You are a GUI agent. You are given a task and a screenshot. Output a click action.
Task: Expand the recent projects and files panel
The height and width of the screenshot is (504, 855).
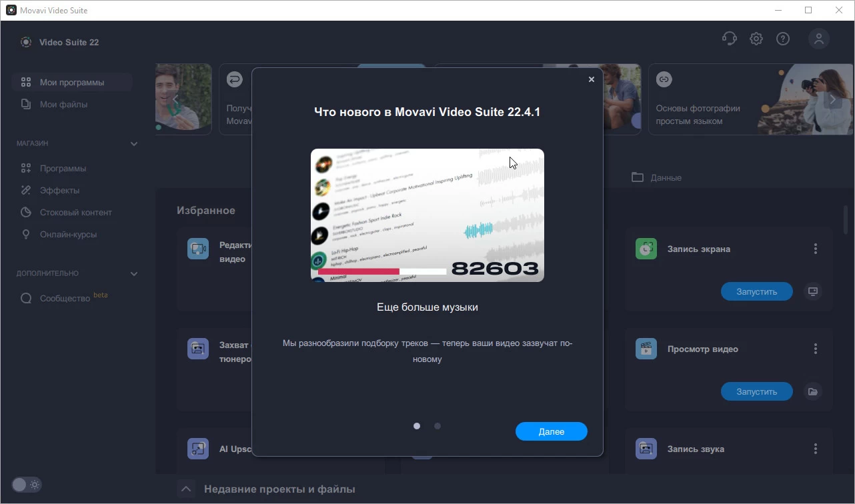click(186, 489)
